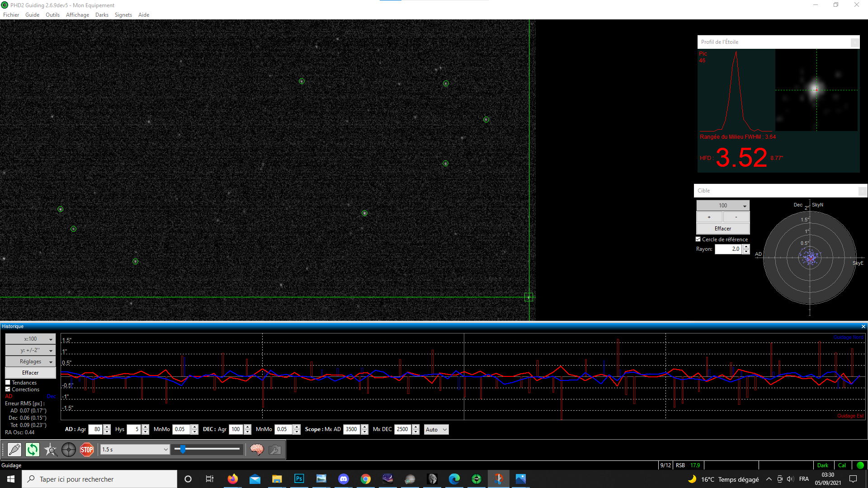Image resolution: width=868 pixels, height=488 pixels.
Task: Expand the y: +/-2" scale dropdown
Action: (x=30, y=350)
